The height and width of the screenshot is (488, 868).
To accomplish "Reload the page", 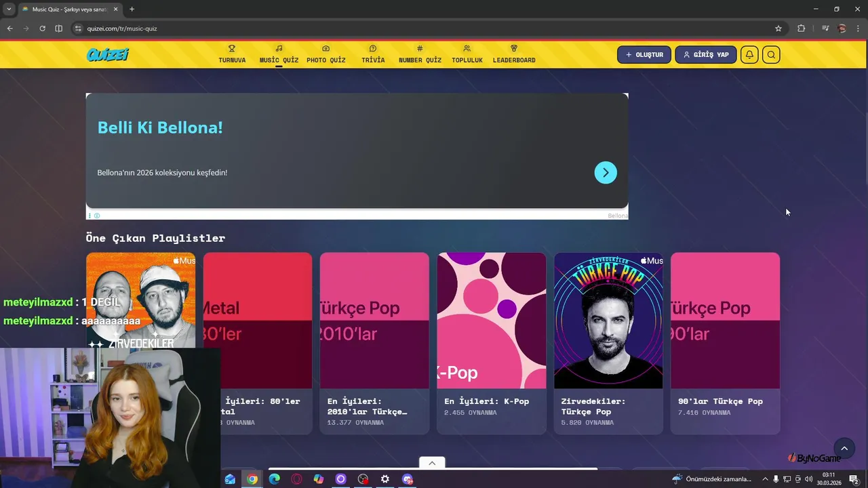I will coord(42,28).
